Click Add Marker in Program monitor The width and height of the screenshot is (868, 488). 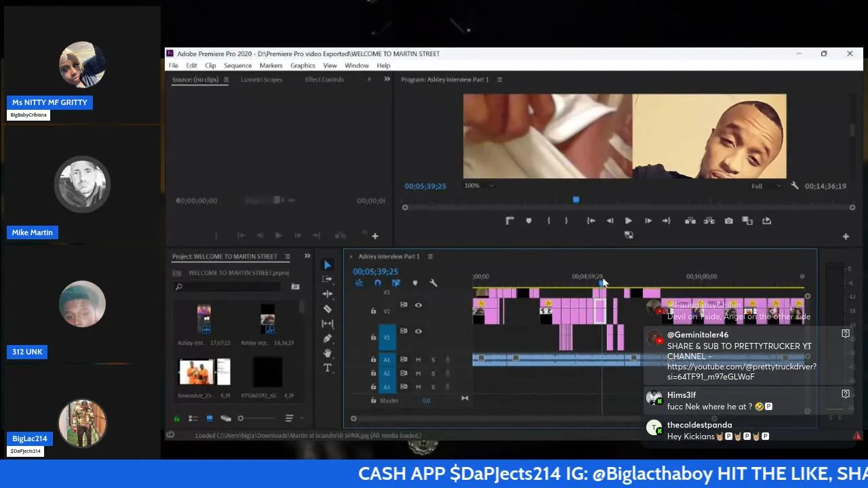click(529, 221)
